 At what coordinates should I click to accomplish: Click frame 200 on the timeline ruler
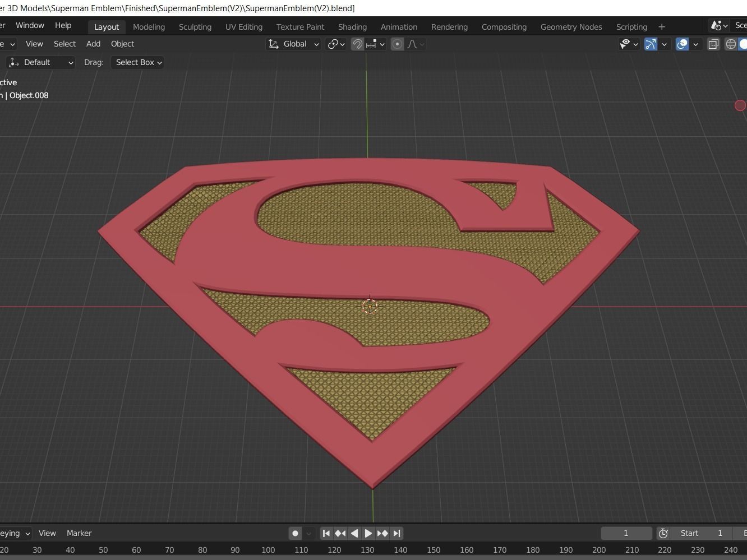[599, 550]
